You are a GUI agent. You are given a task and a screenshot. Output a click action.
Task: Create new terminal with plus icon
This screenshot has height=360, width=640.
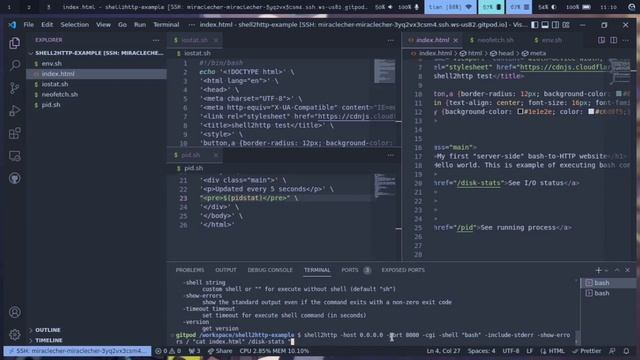pos(598,270)
